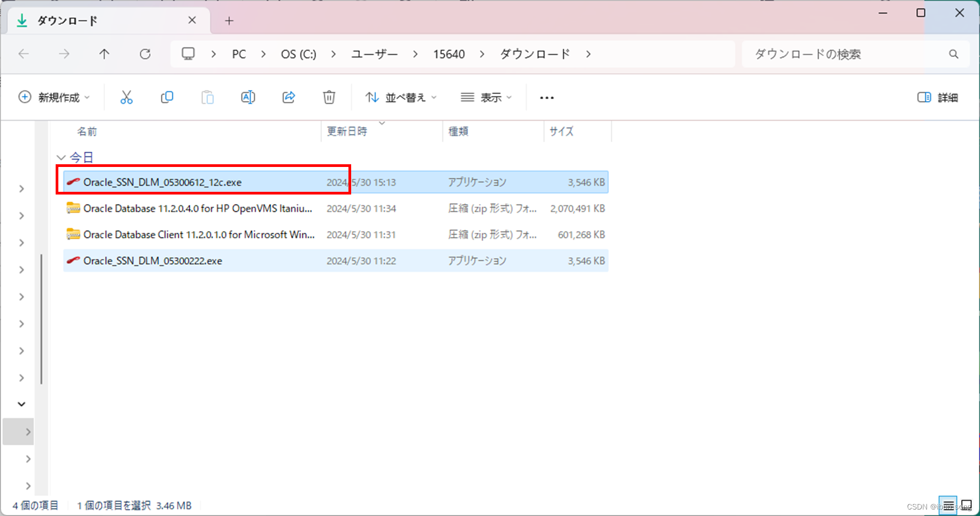Image resolution: width=980 pixels, height=516 pixels.
Task: Click the size 601,268 KB
Action: [581, 234]
